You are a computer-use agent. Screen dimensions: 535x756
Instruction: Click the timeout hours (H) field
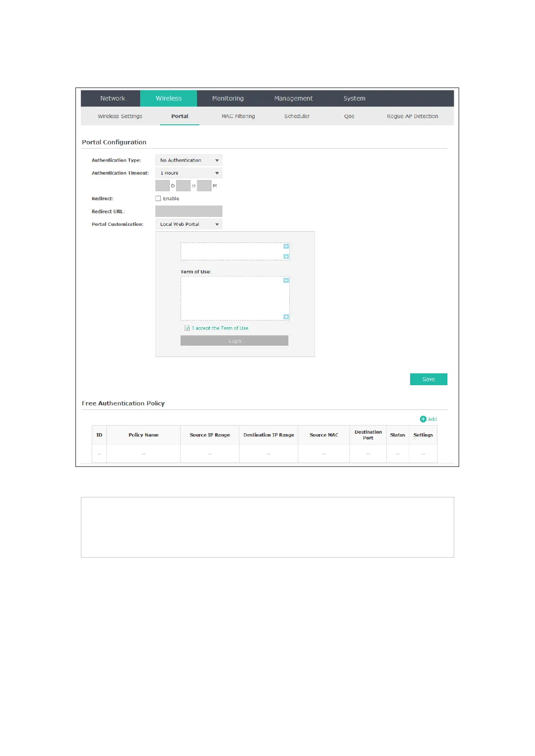click(x=183, y=185)
